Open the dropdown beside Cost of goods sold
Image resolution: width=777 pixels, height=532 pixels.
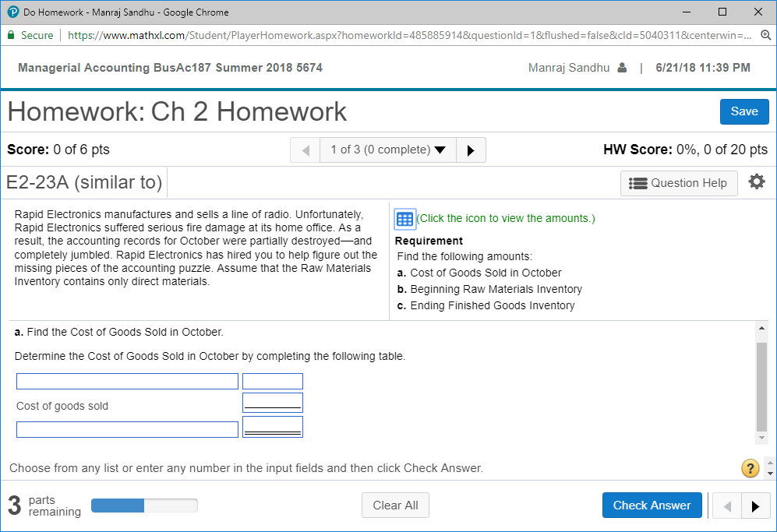tap(272, 402)
